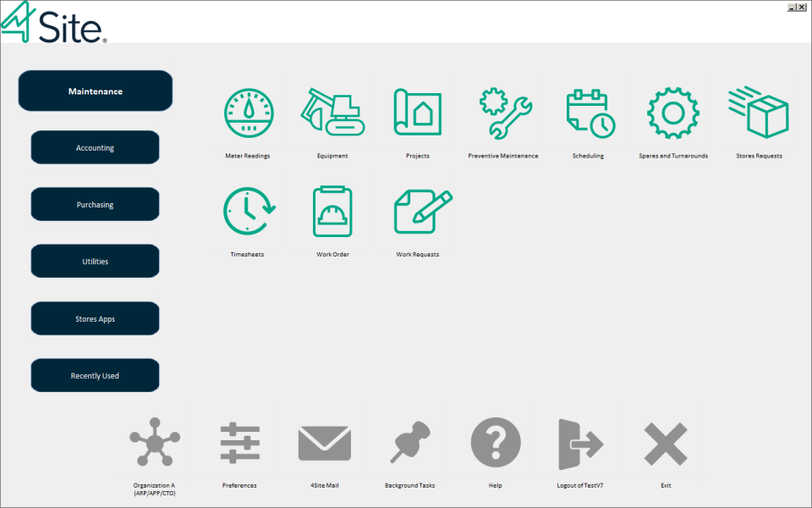Switch to the Accounting section

tap(95, 146)
